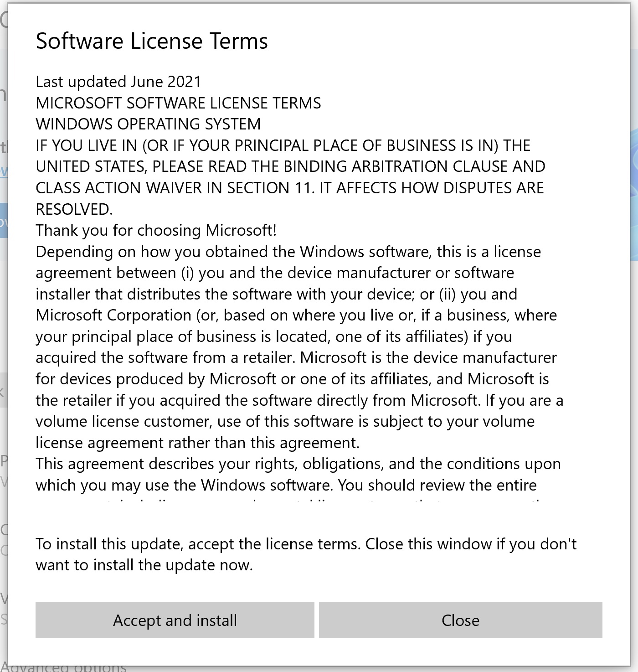This screenshot has width=638, height=672.
Task: Click the words BINDING ARBITRATION CLAUSE
Action: click(366, 166)
